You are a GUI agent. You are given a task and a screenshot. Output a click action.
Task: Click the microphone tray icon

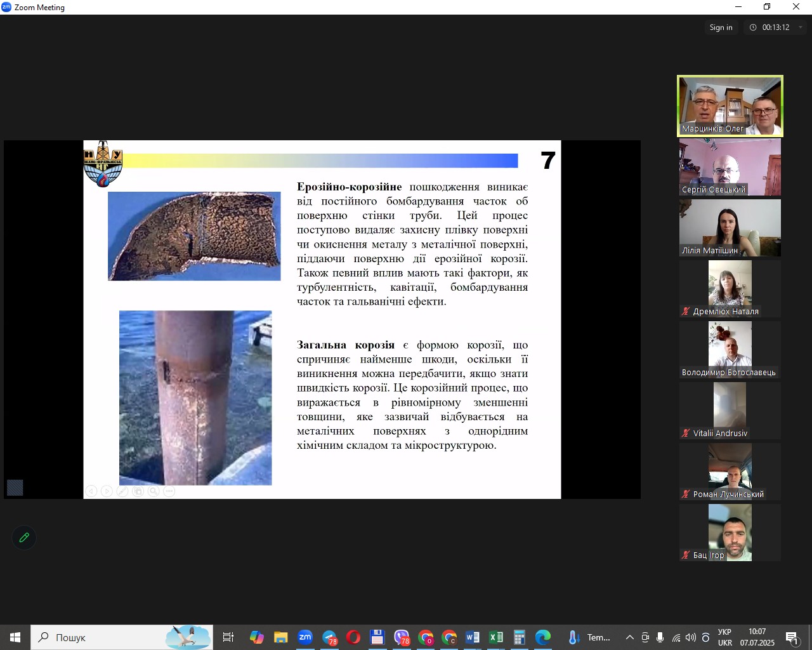tap(660, 637)
